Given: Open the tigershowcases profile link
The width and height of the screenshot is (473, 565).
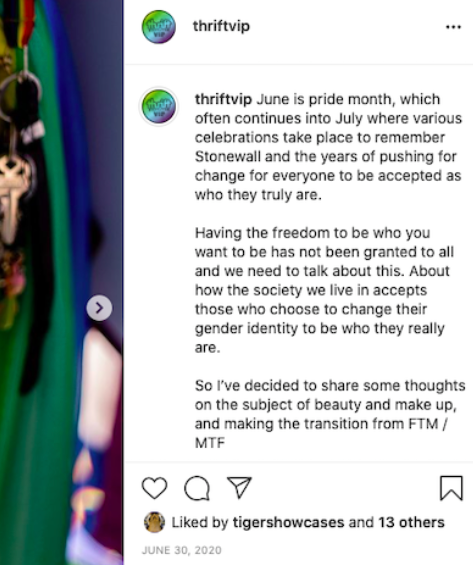Looking at the screenshot, I should tap(289, 522).
